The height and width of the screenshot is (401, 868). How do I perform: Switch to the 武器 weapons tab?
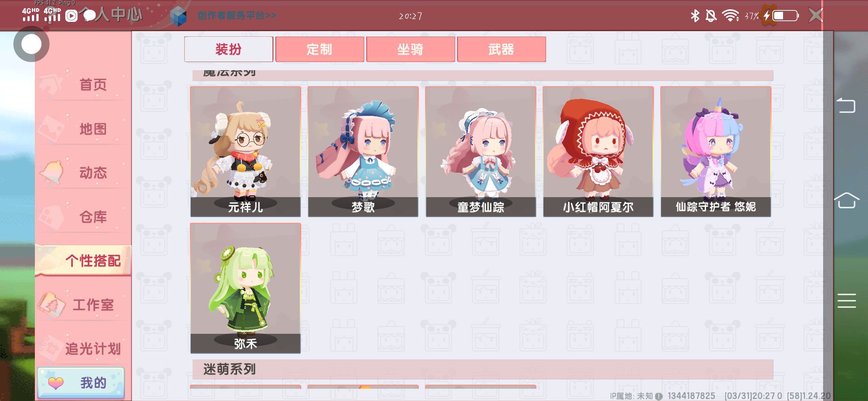(502, 49)
